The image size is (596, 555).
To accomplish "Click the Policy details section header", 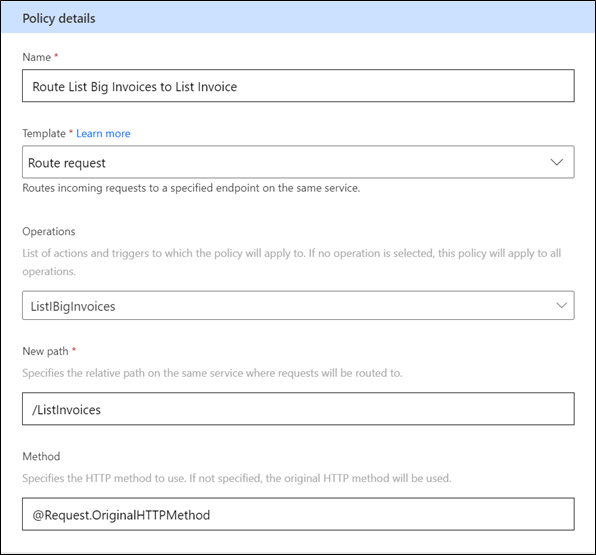I will (59, 18).
